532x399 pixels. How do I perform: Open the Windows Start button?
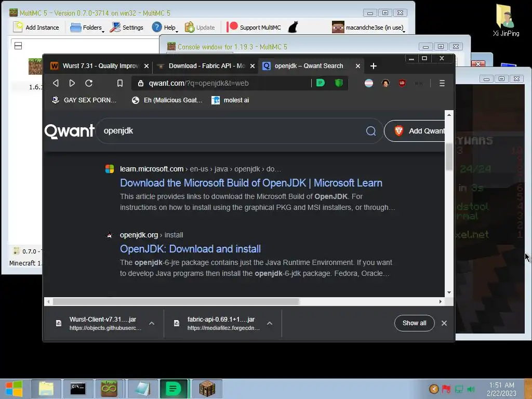14,389
